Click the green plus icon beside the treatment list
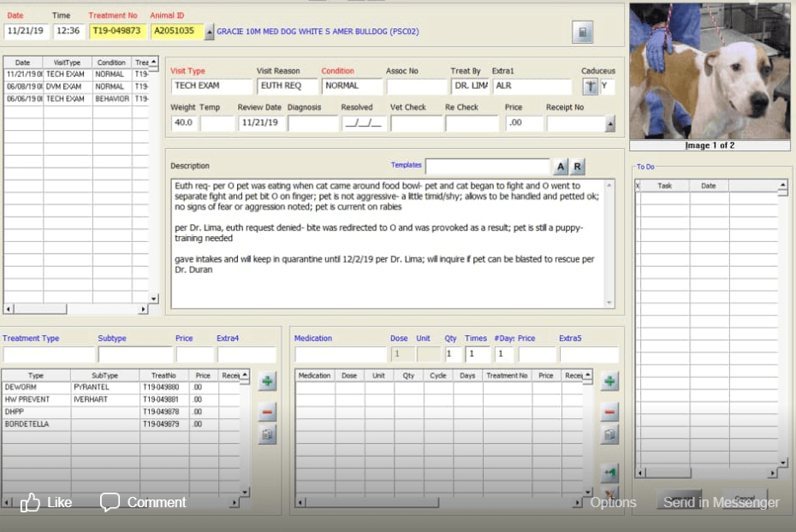Image resolution: width=796 pixels, height=532 pixels. click(267, 381)
